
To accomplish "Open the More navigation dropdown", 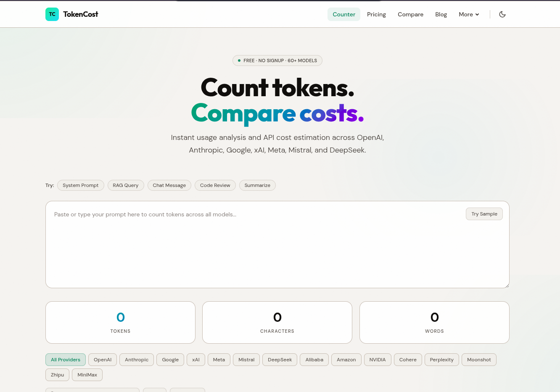I will point(468,14).
